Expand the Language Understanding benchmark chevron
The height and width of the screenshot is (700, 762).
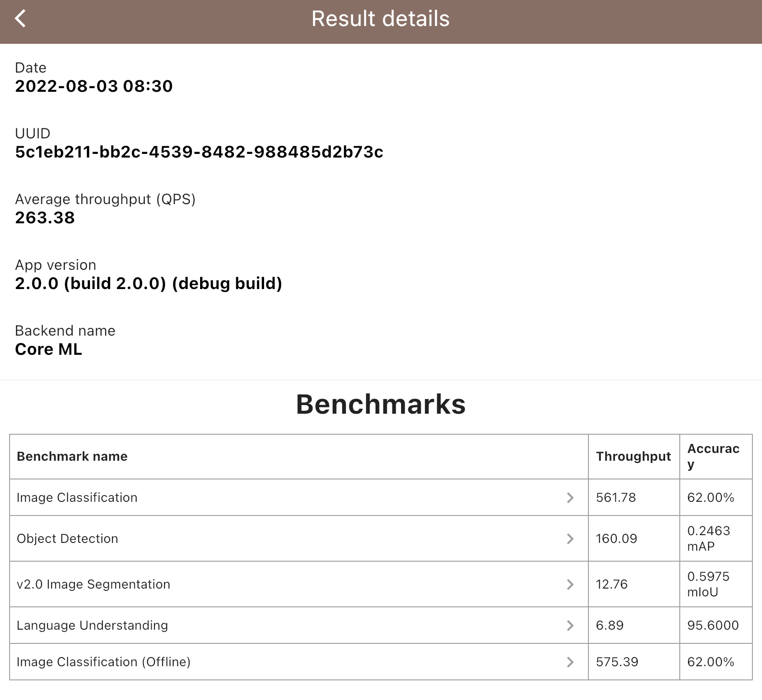[570, 625]
